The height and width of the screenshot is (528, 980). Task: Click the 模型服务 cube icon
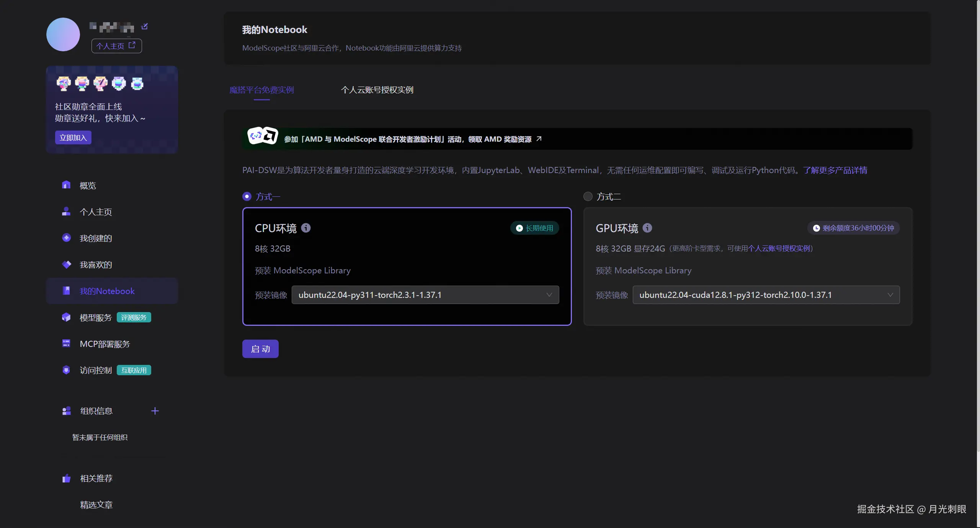coord(66,317)
